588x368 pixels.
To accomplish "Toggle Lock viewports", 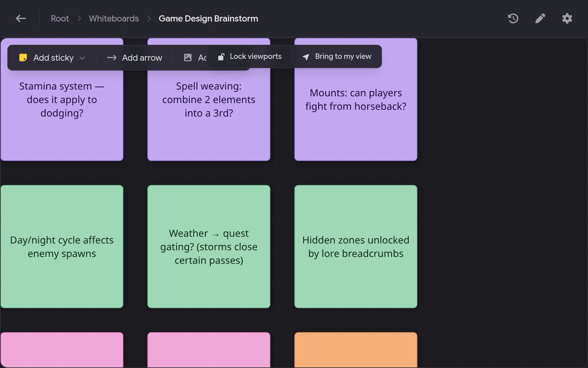I will pyautogui.click(x=250, y=56).
